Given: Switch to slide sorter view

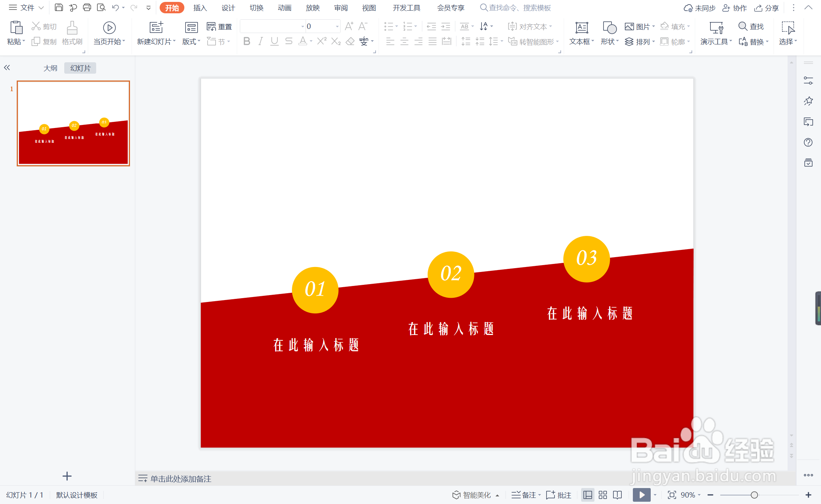Looking at the screenshot, I should point(603,495).
